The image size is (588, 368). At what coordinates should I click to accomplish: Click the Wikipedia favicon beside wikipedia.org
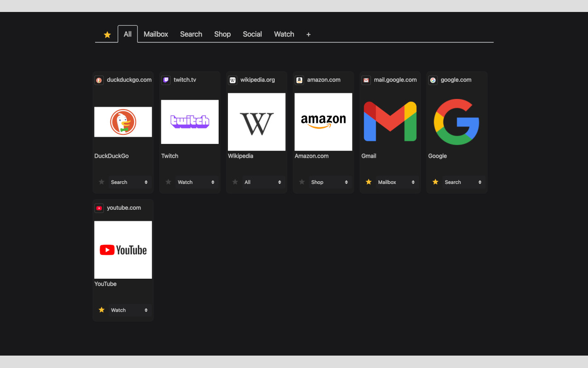click(x=232, y=80)
